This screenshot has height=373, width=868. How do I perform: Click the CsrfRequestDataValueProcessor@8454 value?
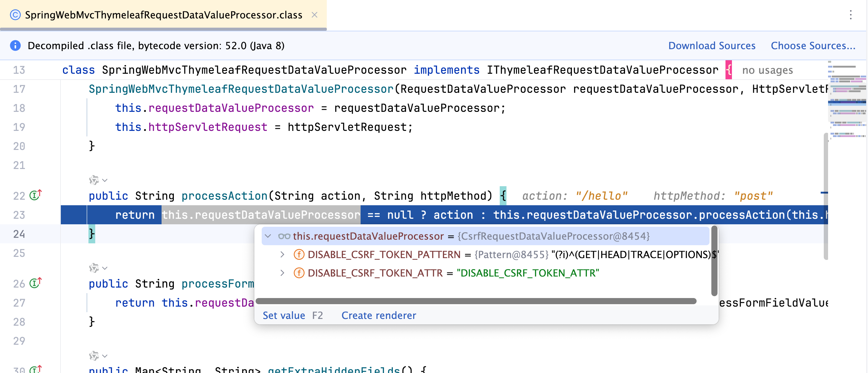point(553,236)
